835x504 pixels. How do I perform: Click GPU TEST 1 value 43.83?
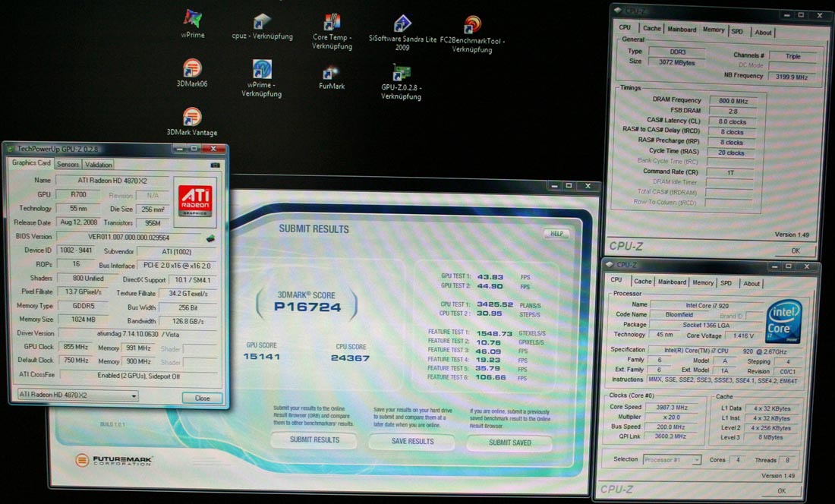point(490,277)
